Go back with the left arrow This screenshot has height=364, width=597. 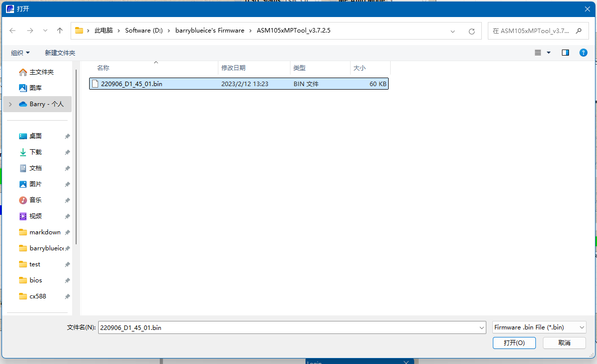(12, 31)
